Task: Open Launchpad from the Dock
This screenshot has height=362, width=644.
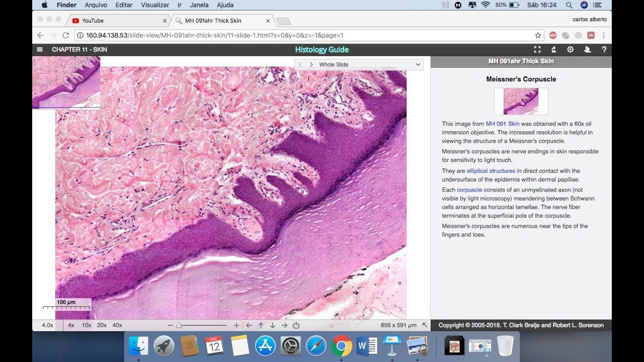Action: point(164,346)
